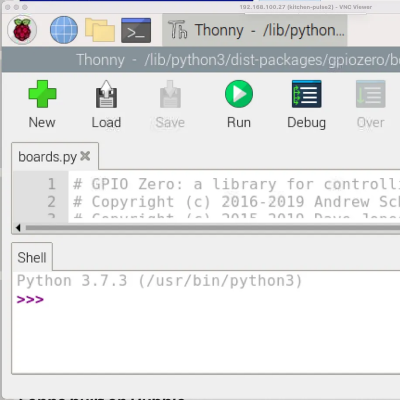This screenshot has width=400, height=400.
Task: Click the Step Over button
Action: coord(371,104)
